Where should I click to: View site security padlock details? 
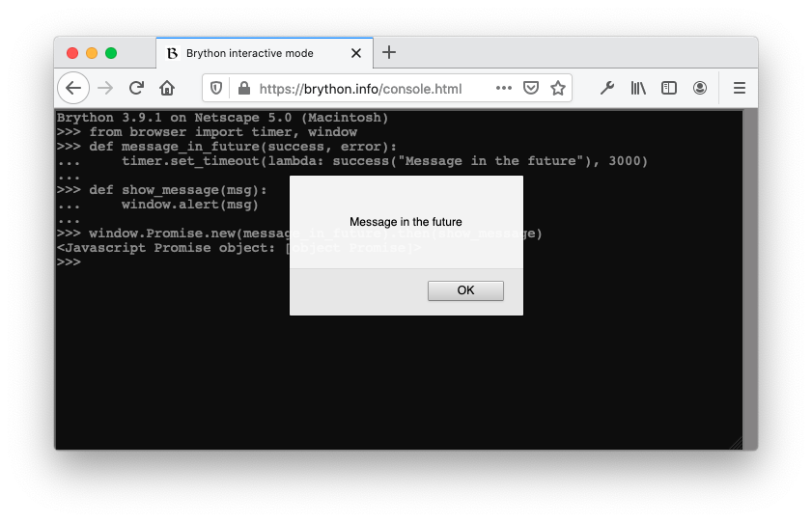[x=244, y=89]
